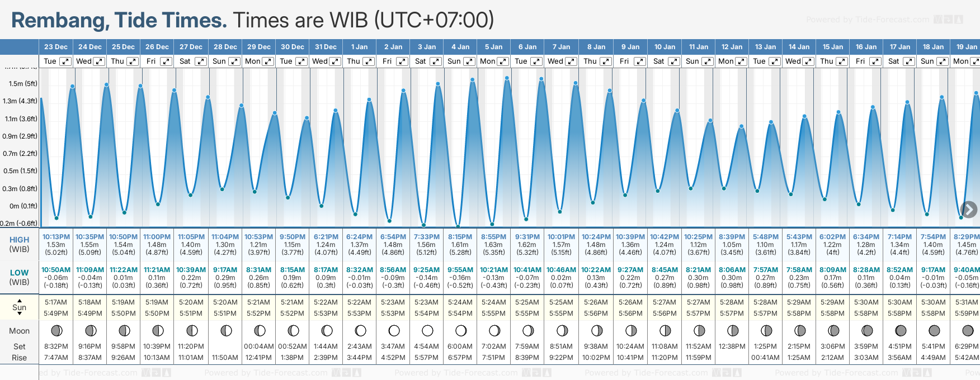Click expand icon beside Sat 27 Dec
Screen dimensions: 980x380
click(200, 61)
